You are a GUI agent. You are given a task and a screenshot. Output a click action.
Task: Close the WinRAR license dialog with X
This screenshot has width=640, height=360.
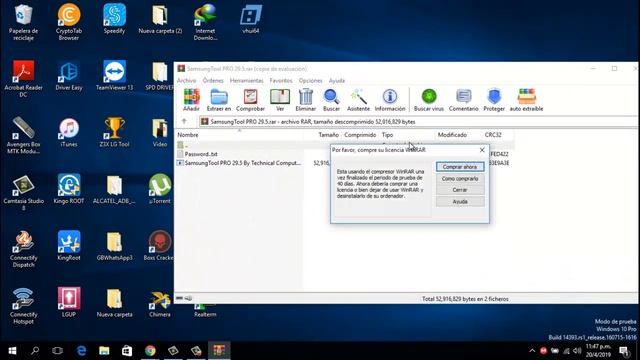pyautogui.click(x=482, y=150)
